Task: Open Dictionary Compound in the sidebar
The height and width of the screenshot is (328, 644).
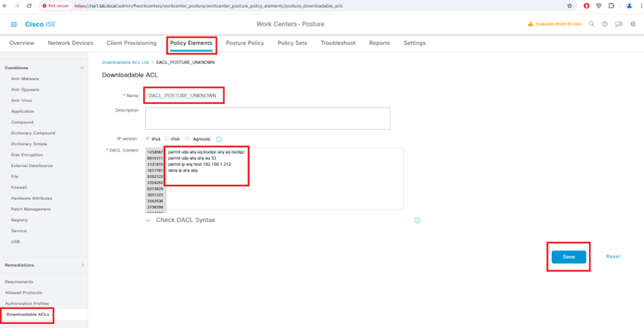Action: tap(34, 133)
